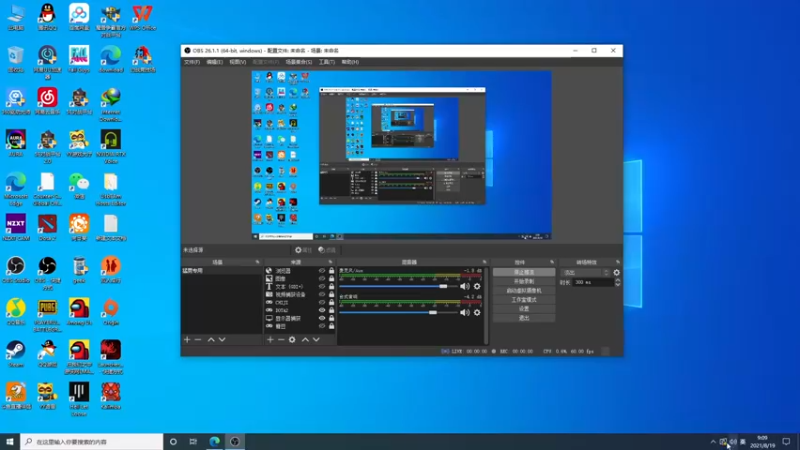Open the 视图(V) menu
Image resolution: width=800 pixels, height=450 pixels.
(237, 62)
